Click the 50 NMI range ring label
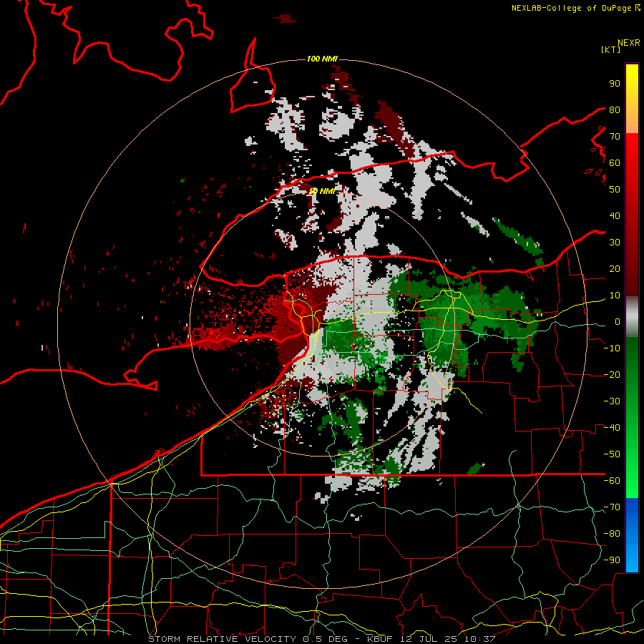 pos(322,191)
